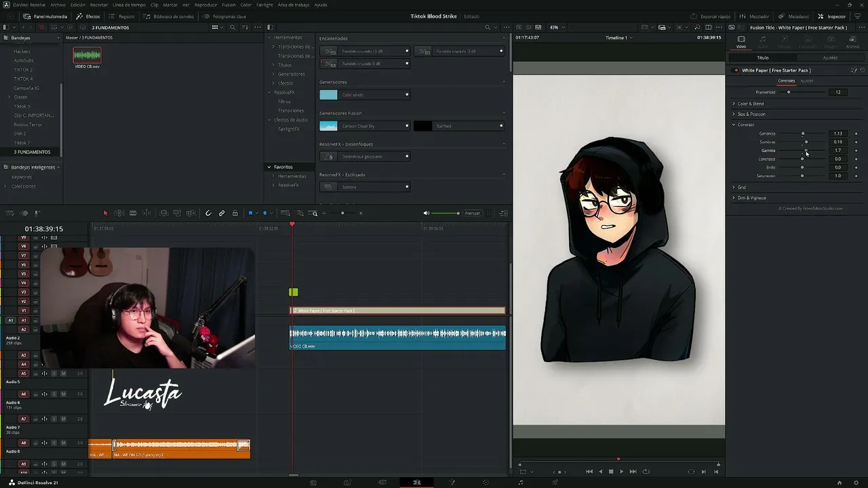Viewport: 868px width, 488px height.
Task: Click the Gamma value field
Action: pos(838,150)
